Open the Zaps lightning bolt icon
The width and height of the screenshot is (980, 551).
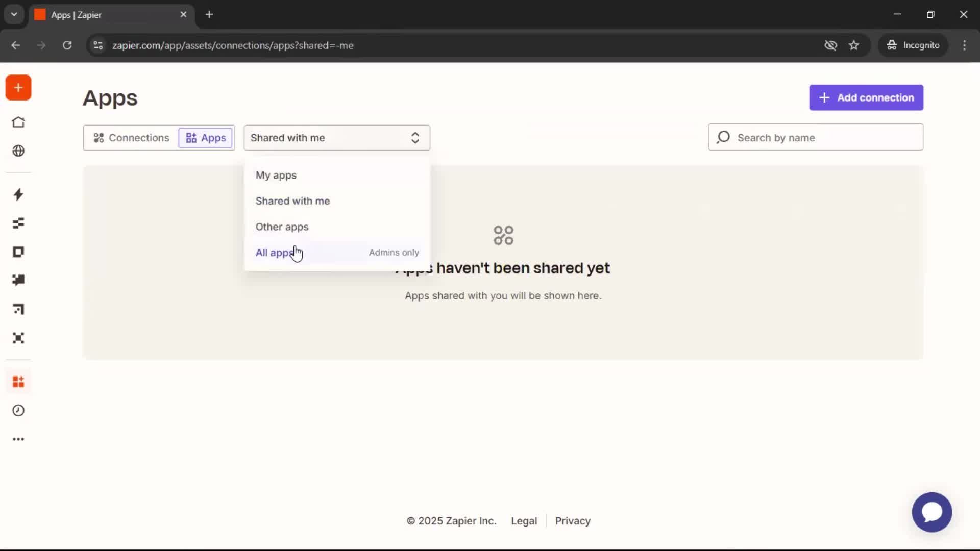click(18, 194)
